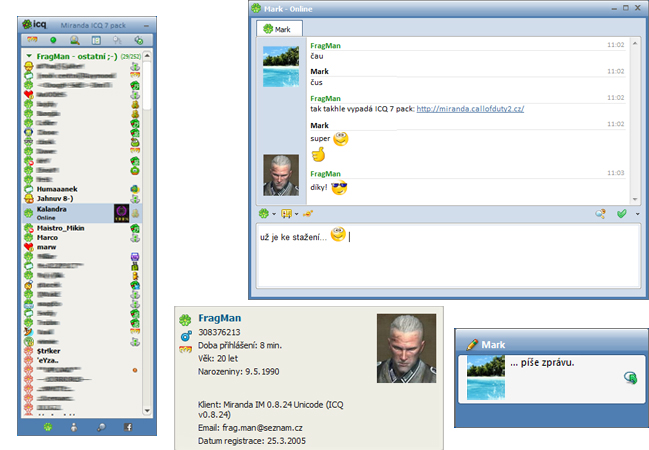Image resolution: width=649 pixels, height=450 pixels.
Task: Click Mark's beach avatar in the message log
Action: [281, 67]
